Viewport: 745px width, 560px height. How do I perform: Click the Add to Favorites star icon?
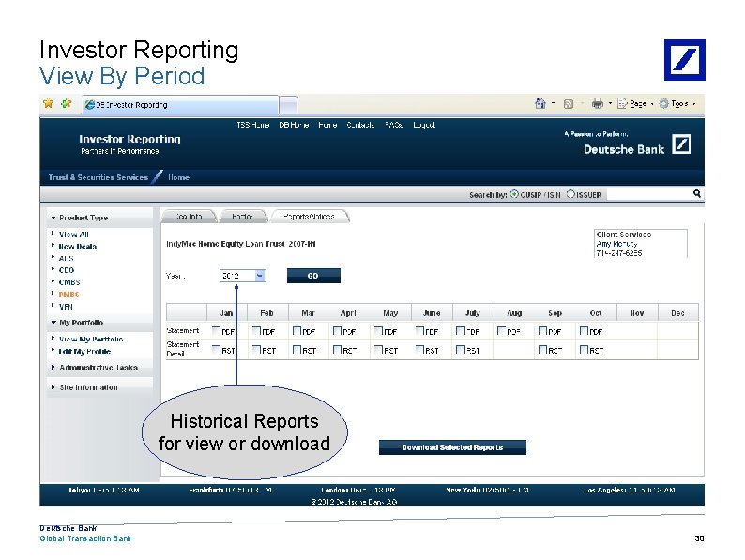[x=66, y=103]
